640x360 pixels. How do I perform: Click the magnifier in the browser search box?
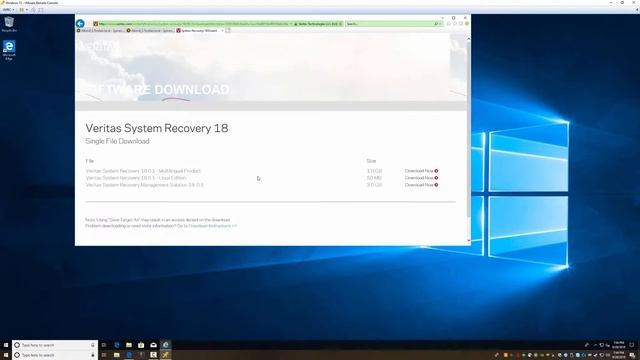coord(436,24)
